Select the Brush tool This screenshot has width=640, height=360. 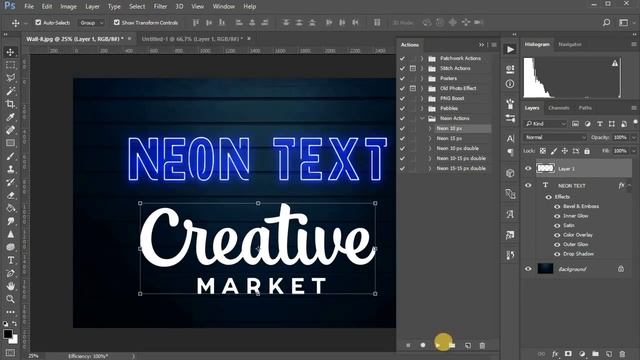click(11, 156)
